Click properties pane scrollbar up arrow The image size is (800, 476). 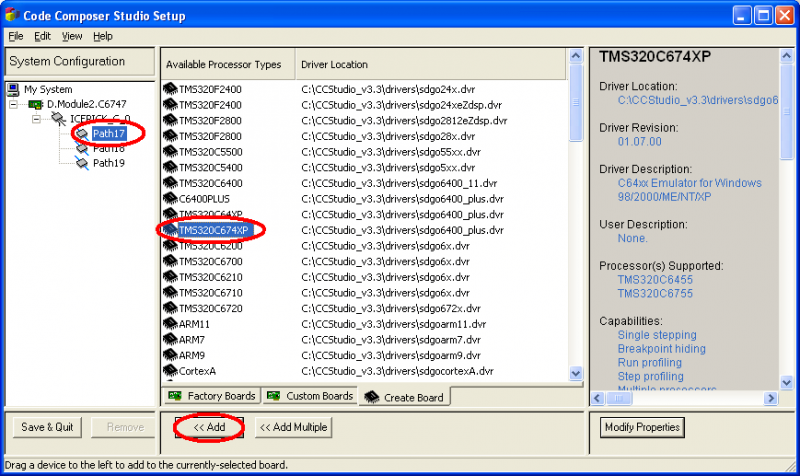786,56
